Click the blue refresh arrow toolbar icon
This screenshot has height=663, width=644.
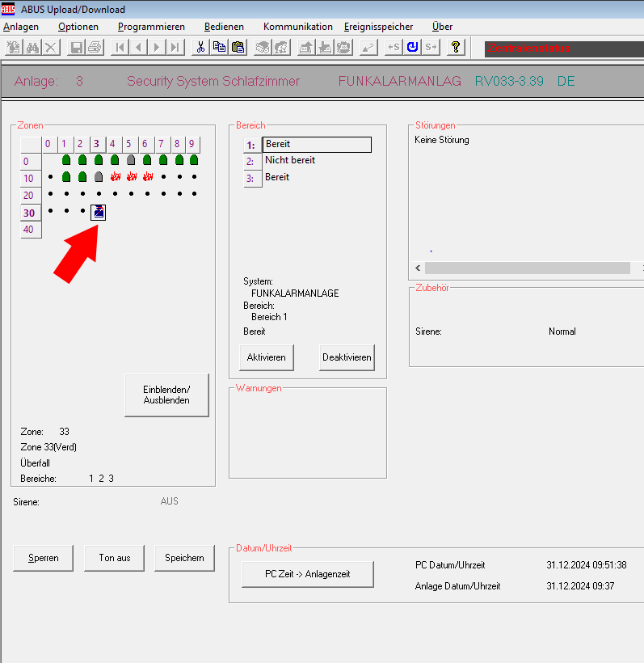pos(412,47)
